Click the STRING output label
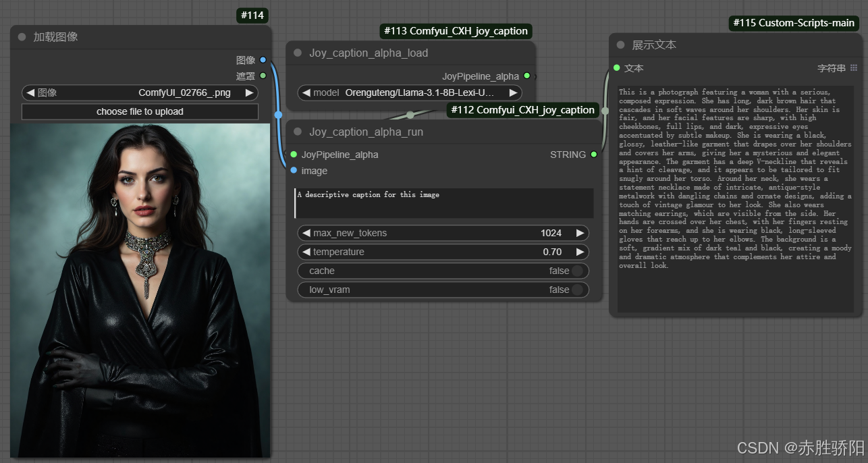Image resolution: width=868 pixels, height=463 pixels. click(x=568, y=155)
